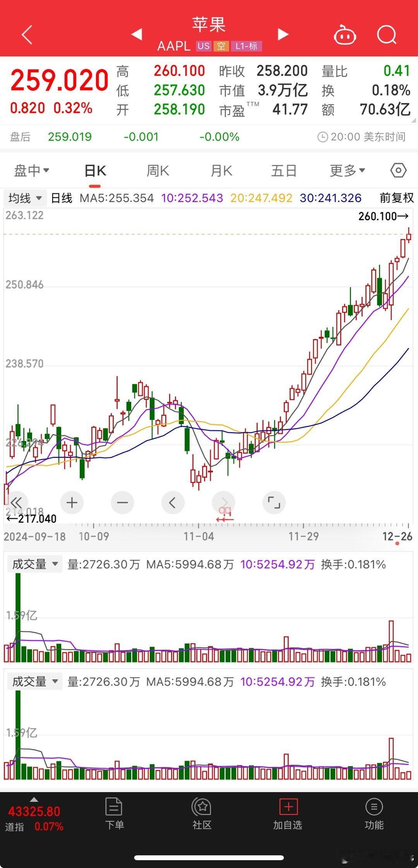Viewport: 418px width, 868px height.
Task: Open the 均线 indicator dropdown
Action: point(25,198)
